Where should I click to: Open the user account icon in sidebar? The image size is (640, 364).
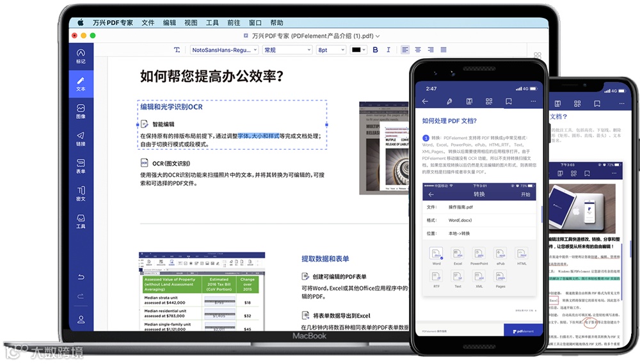click(x=81, y=319)
